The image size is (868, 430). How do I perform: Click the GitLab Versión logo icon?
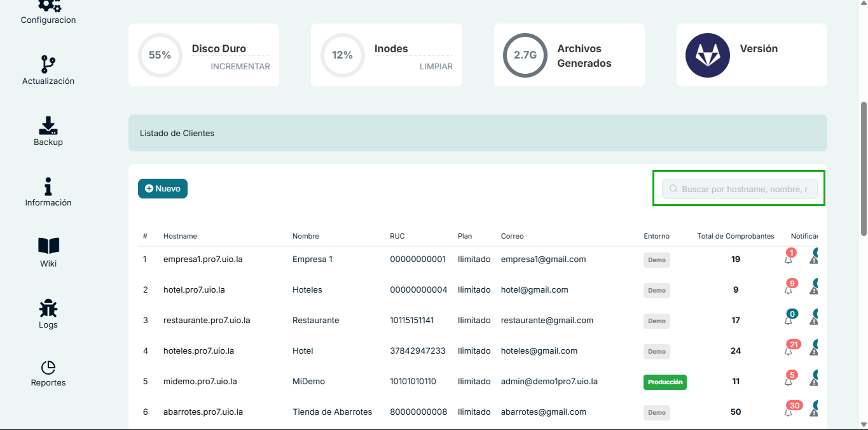pyautogui.click(x=707, y=55)
